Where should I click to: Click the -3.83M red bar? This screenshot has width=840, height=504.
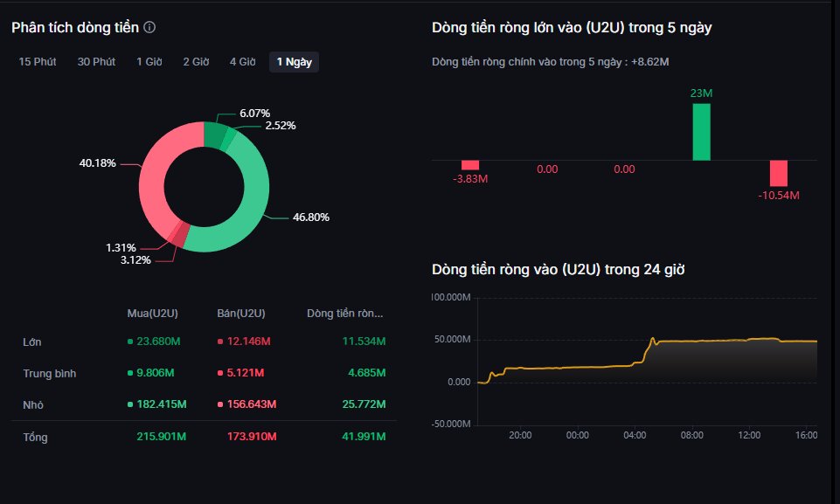pyautogui.click(x=469, y=165)
